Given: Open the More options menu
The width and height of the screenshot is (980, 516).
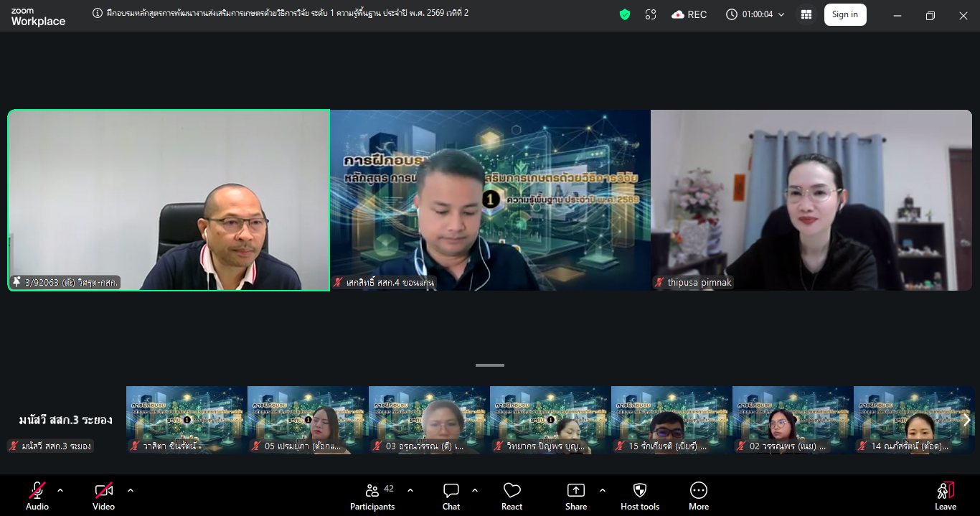Looking at the screenshot, I should [x=698, y=496].
